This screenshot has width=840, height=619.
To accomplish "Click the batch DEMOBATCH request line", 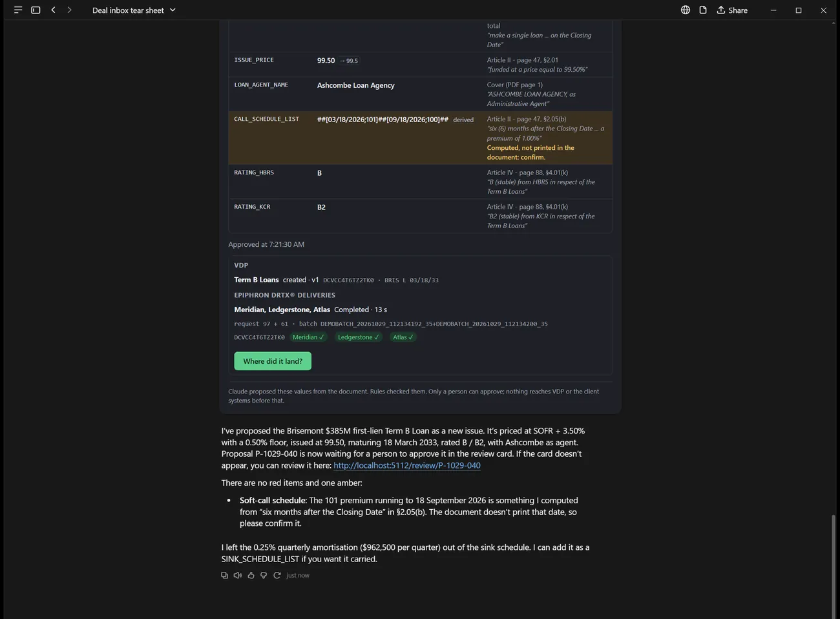I will pyautogui.click(x=391, y=324).
